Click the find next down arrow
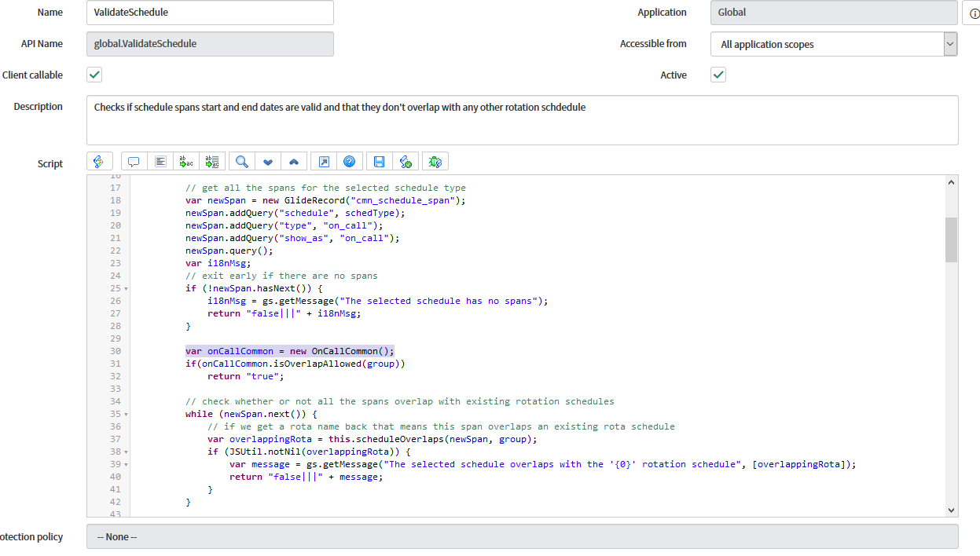This screenshot has height=556, width=980. 268,162
